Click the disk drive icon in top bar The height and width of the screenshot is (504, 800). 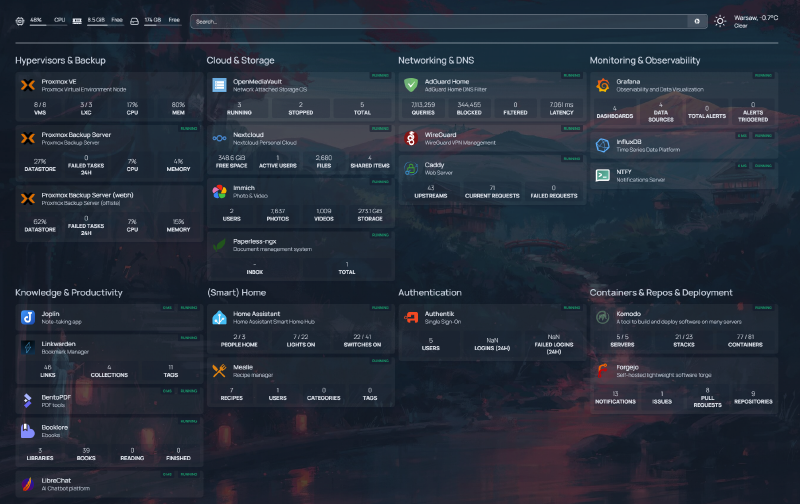[134, 21]
